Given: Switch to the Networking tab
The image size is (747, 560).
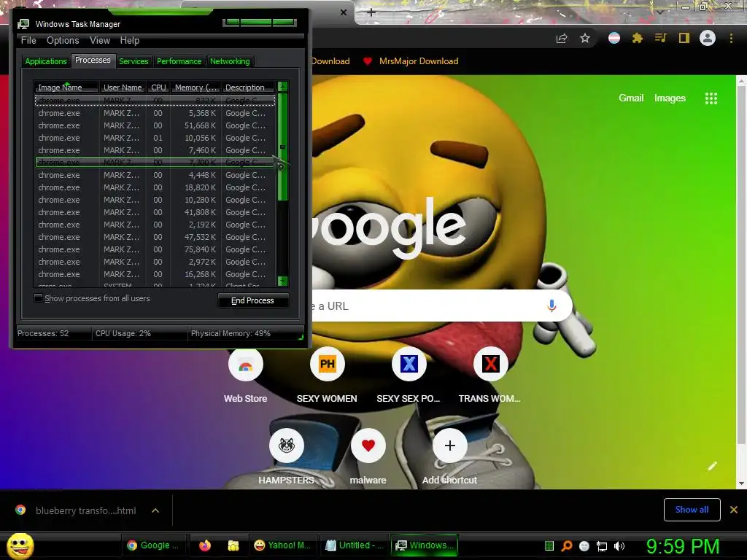Looking at the screenshot, I should (230, 61).
